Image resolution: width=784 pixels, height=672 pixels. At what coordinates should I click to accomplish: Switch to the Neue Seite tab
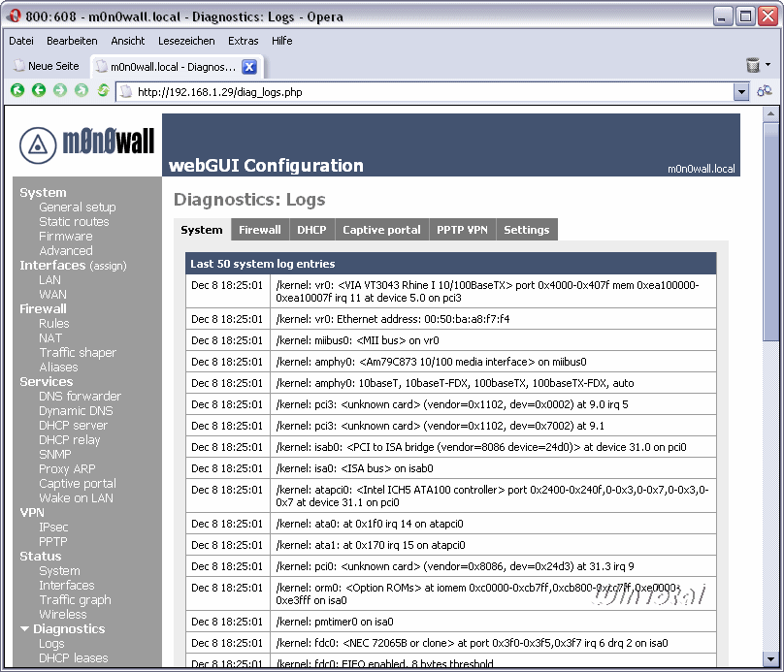[x=47, y=66]
